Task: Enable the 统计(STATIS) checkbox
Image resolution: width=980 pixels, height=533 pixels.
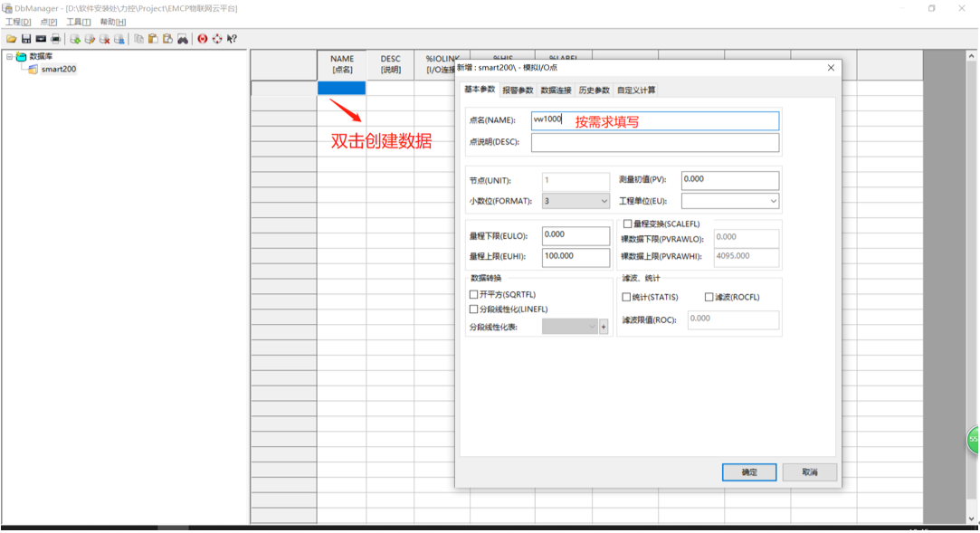Action: click(625, 296)
